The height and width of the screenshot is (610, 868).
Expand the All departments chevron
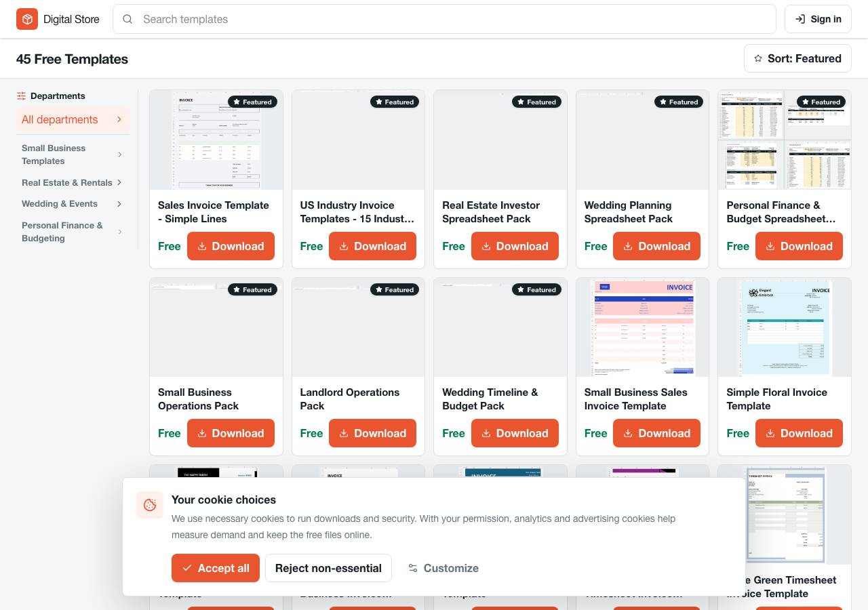119,119
